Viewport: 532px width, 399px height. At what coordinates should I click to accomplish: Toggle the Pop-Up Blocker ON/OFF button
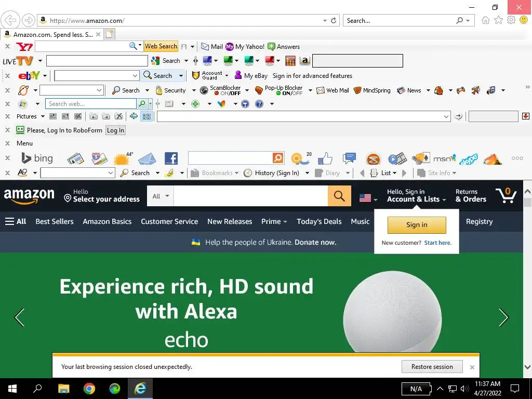279,90
